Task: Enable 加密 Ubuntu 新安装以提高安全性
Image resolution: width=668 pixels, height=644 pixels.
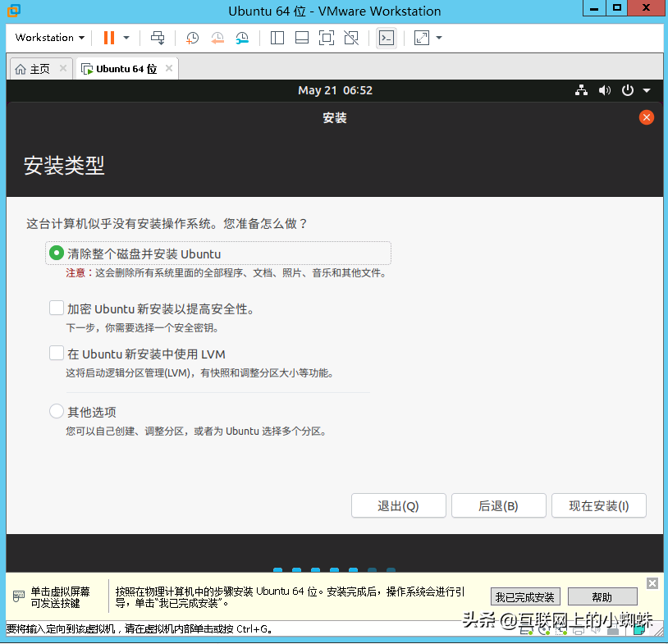Action: click(x=56, y=308)
